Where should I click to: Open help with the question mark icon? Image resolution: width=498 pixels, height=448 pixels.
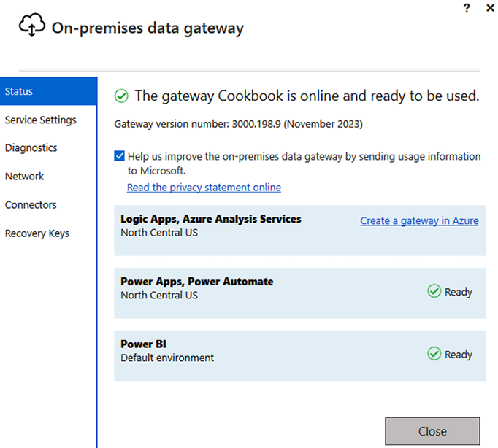(467, 8)
